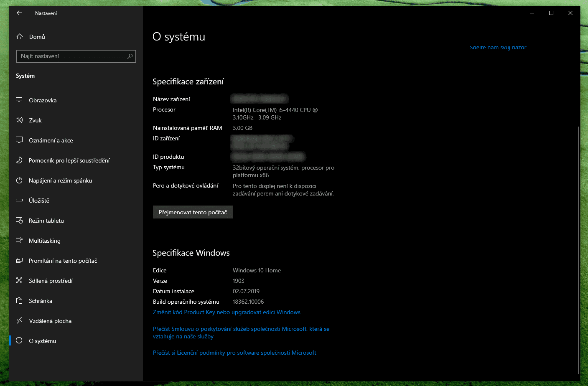The image size is (588, 386).
Task: Select the O systému info icon
Action: coord(19,340)
